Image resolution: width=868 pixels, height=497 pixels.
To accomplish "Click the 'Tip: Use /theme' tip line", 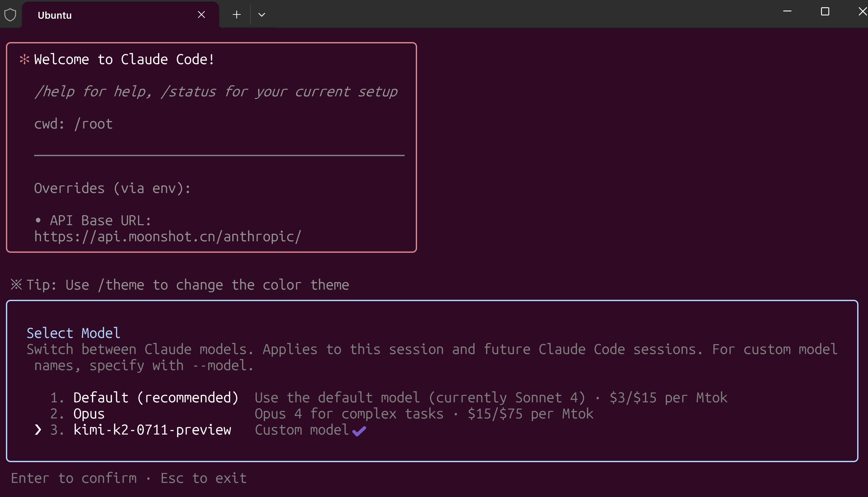I will [x=188, y=285].
